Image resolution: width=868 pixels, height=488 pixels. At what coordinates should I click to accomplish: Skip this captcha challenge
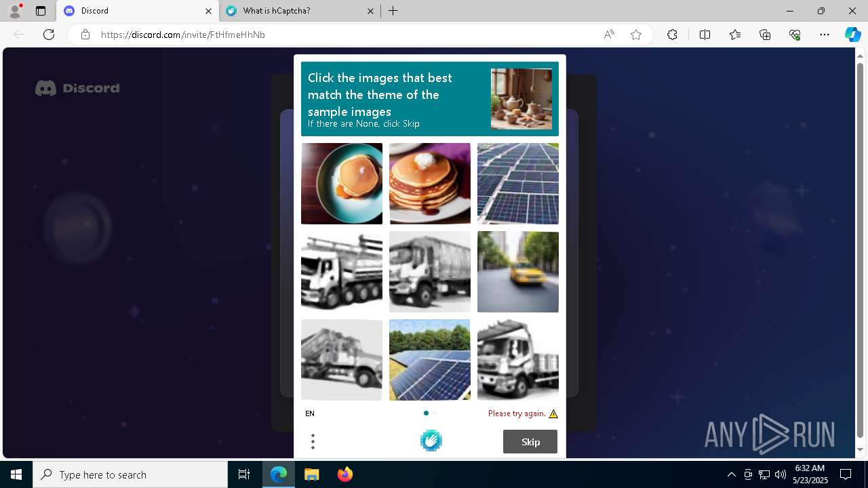[530, 442]
